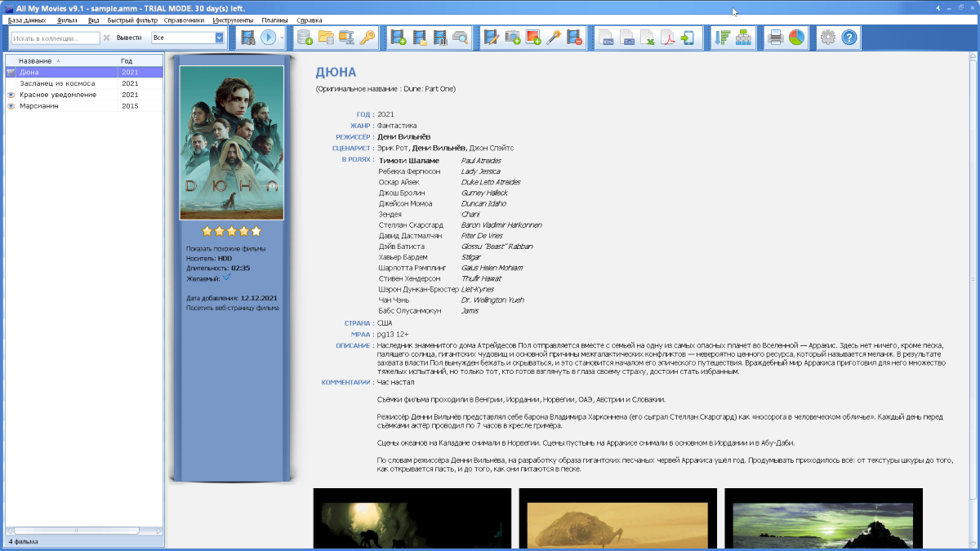Image resolution: width=980 pixels, height=551 pixels.
Task: Print with the printer toolbar icon
Action: (x=776, y=38)
